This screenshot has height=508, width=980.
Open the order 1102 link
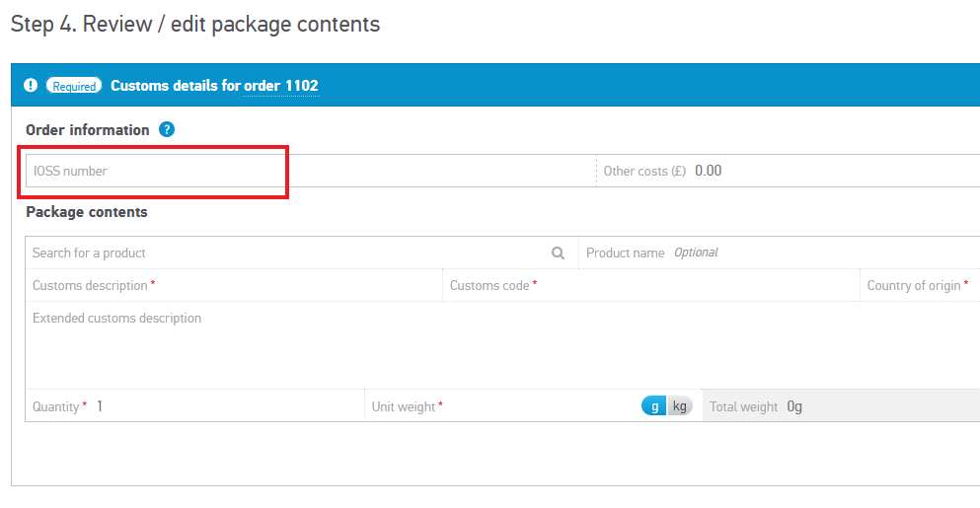281,86
